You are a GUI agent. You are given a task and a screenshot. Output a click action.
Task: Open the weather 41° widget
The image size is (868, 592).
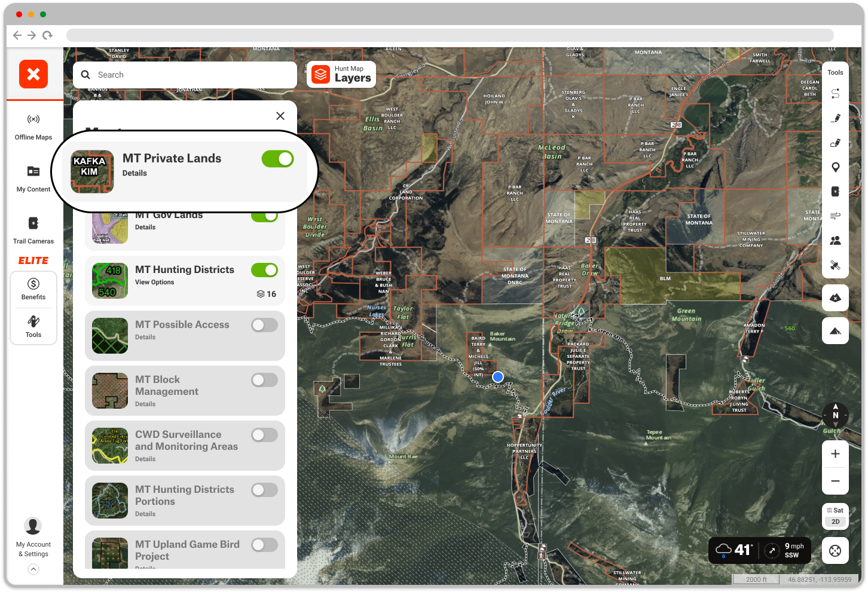(734, 550)
